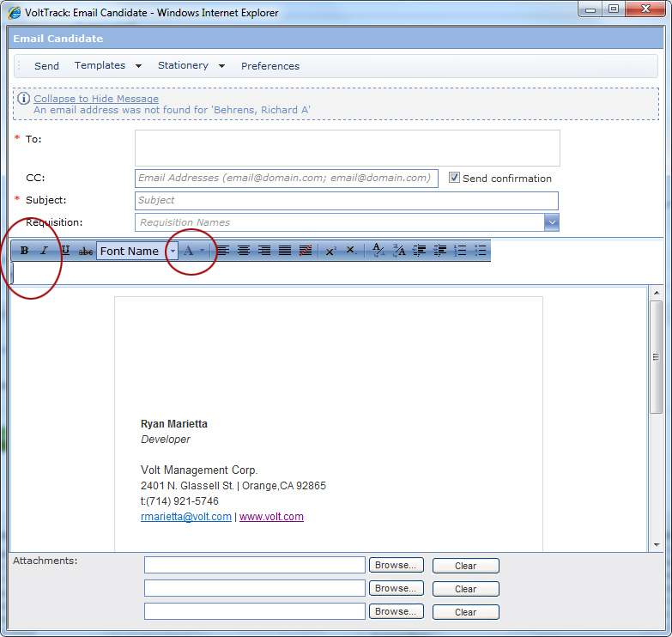The height and width of the screenshot is (637, 672).
Task: Clear the third attachment
Action: click(465, 612)
